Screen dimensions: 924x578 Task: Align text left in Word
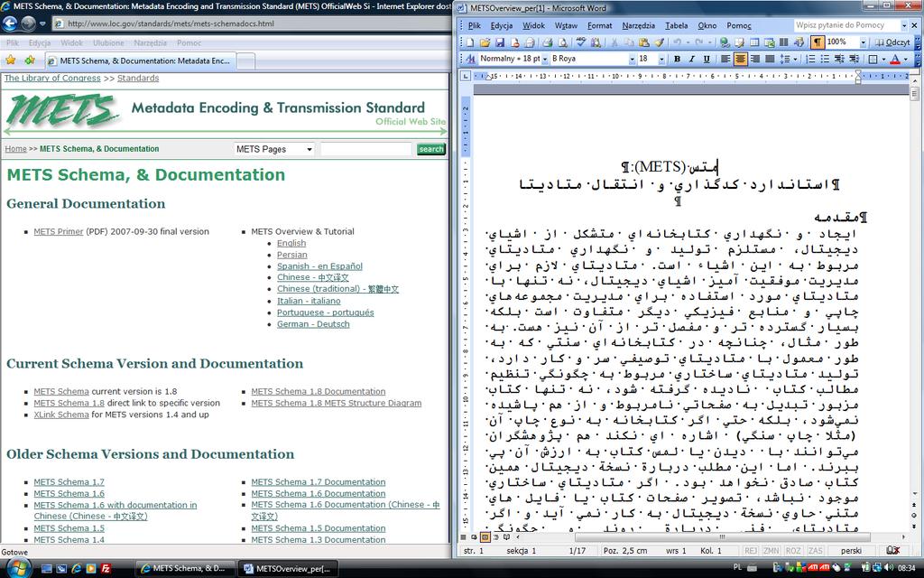pos(725,59)
